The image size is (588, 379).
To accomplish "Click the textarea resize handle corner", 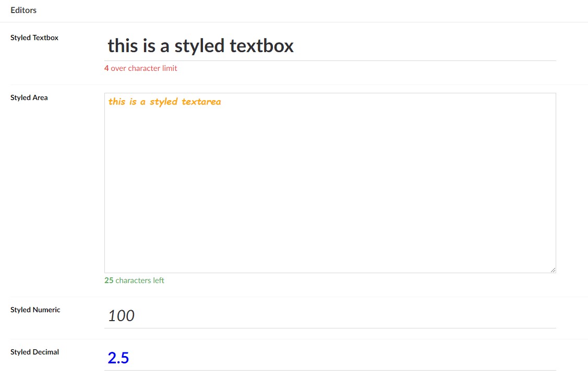I will [553, 270].
